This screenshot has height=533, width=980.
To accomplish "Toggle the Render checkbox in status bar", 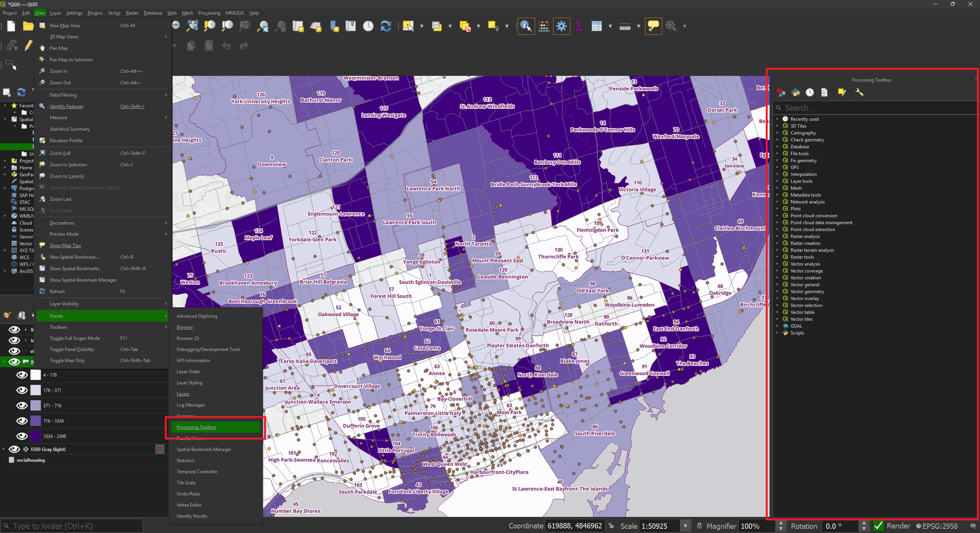I will pos(879,526).
